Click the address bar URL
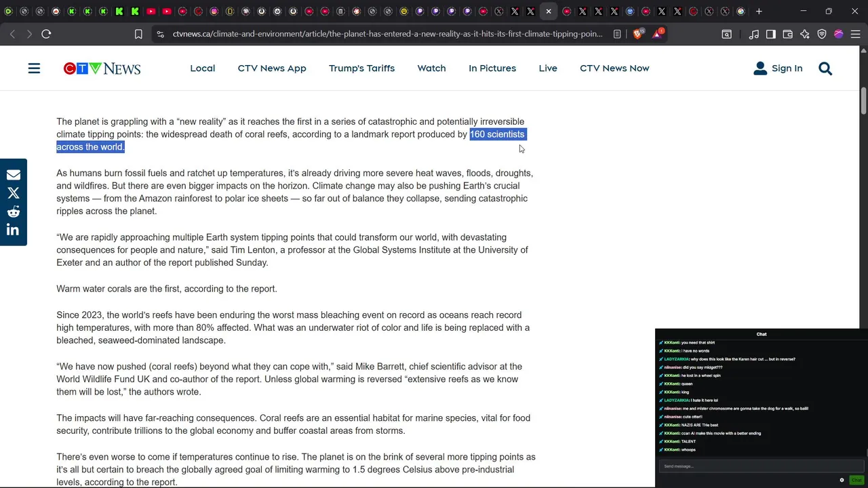 coord(387,34)
